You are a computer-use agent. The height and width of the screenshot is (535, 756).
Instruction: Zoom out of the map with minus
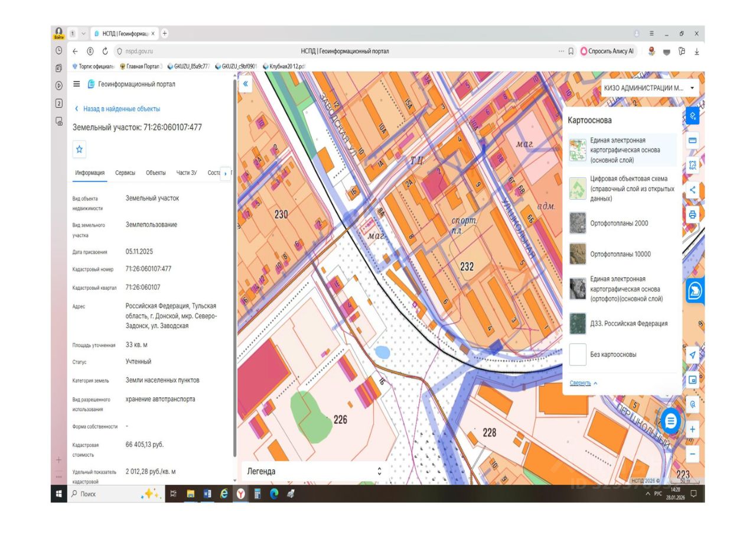[x=693, y=454]
